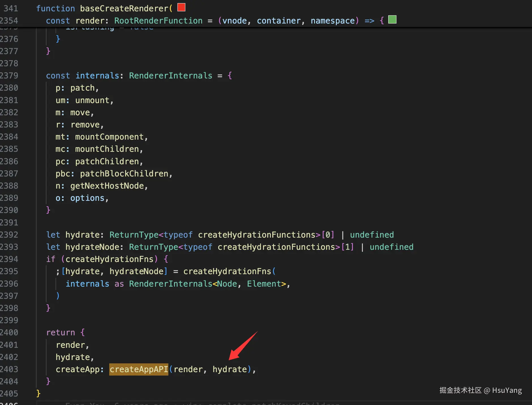Click the namespace parameter
Screen dimensions: 532x405
pos(333,21)
